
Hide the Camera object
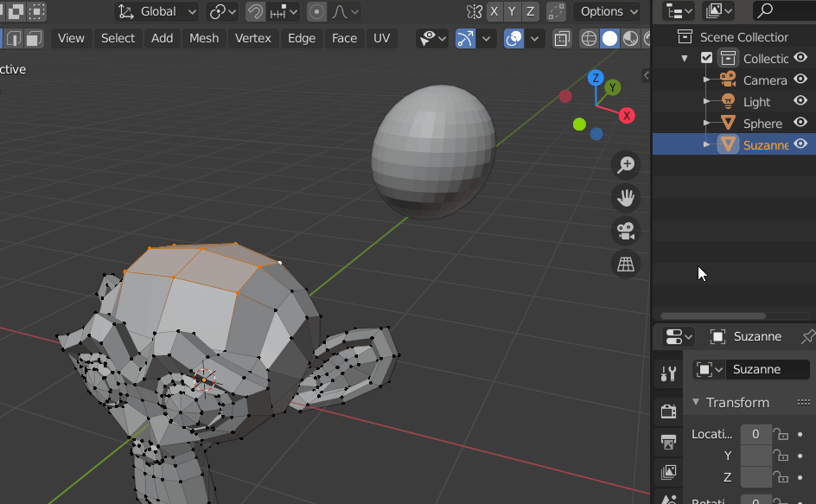pos(800,80)
